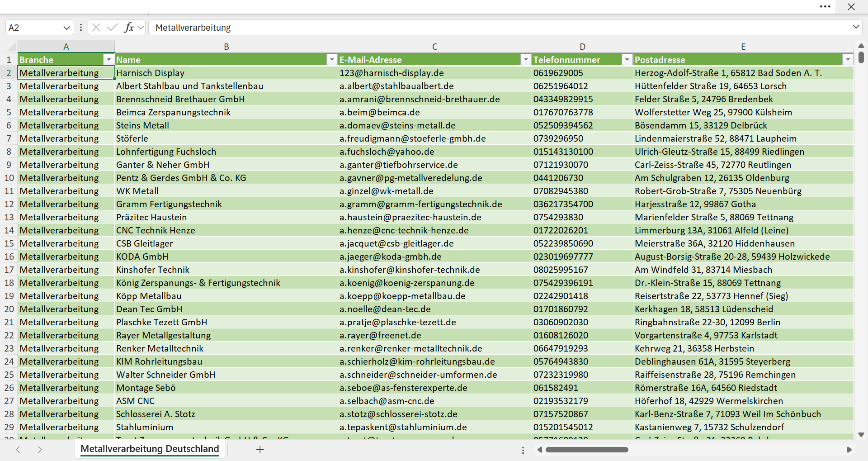The height and width of the screenshot is (461, 868).
Task: Click the formula bar vertical dots handle
Action: (81, 28)
